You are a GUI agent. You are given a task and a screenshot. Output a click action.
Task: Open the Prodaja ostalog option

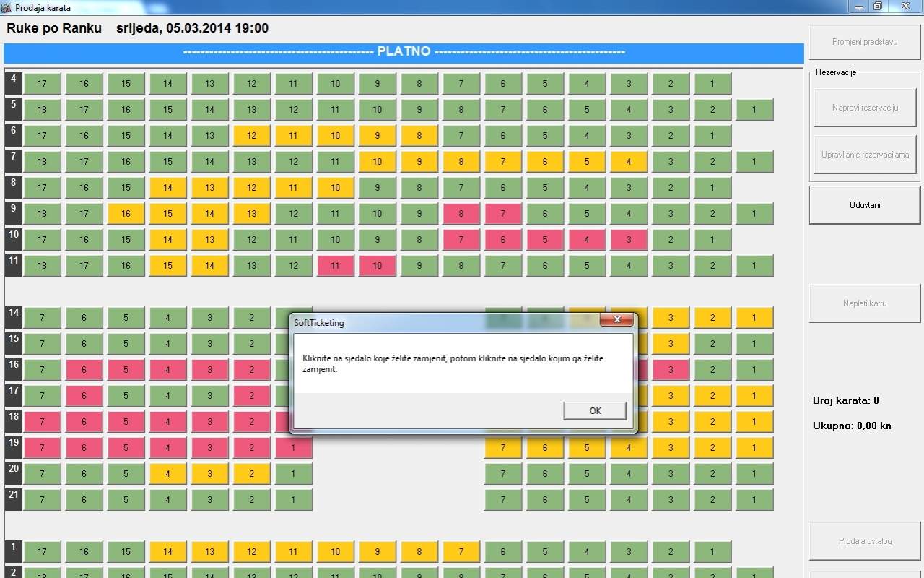pos(864,541)
